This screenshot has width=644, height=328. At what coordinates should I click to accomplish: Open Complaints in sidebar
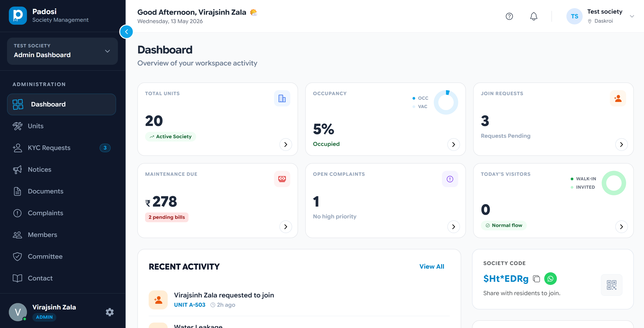62,213
